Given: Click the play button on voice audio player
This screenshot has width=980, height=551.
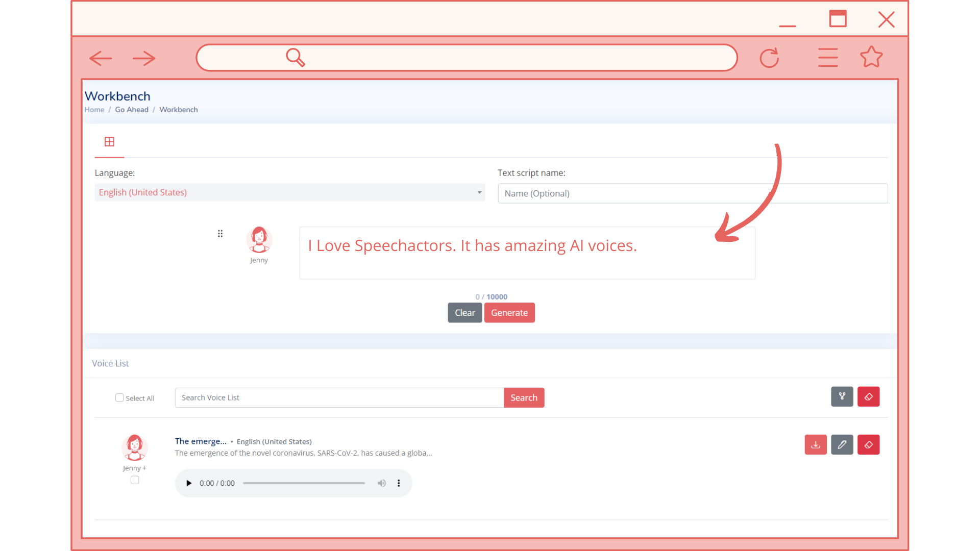Looking at the screenshot, I should click(x=189, y=483).
